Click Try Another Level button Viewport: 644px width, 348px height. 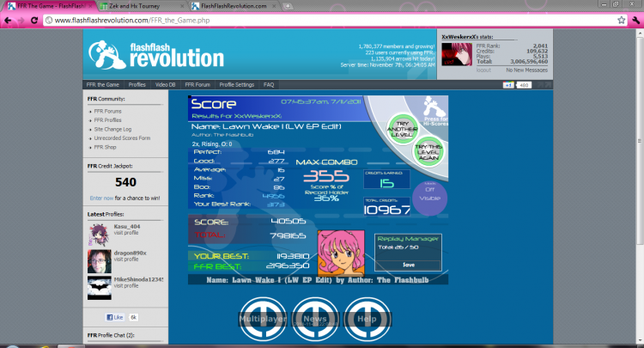(x=403, y=129)
